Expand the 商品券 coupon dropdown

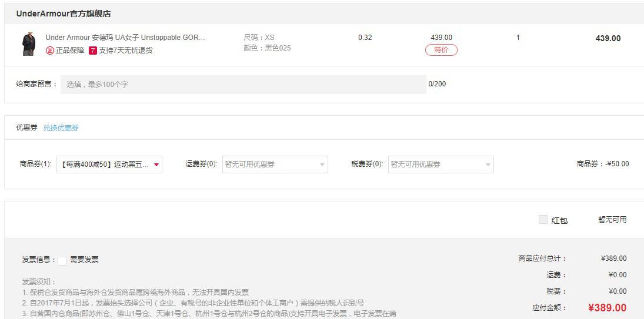[109, 164]
